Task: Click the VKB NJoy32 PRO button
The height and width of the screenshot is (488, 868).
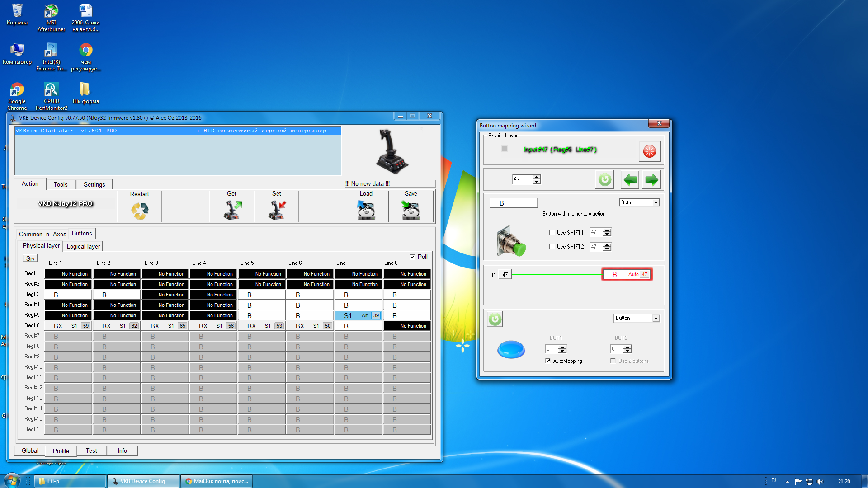Action: click(x=66, y=203)
